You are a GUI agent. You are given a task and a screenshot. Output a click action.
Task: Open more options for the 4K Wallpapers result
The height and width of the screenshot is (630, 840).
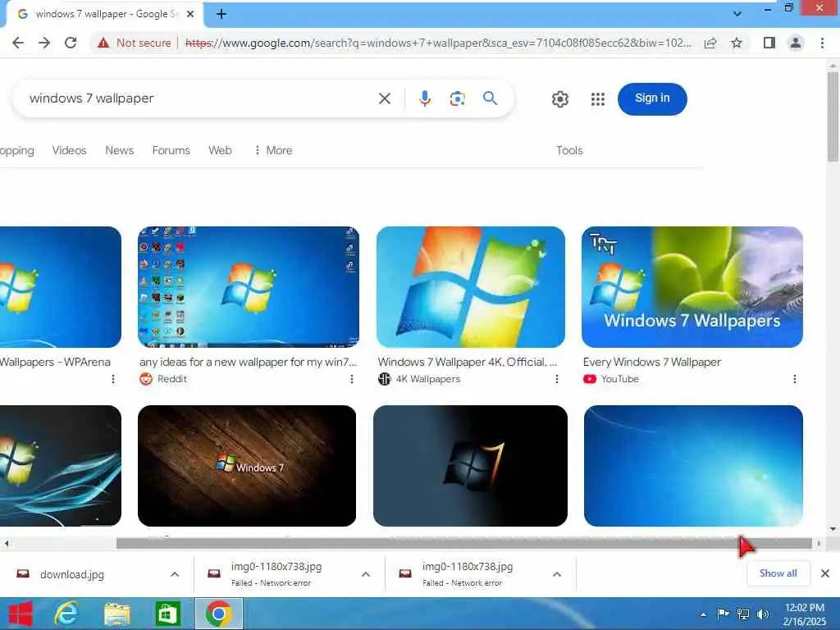557,379
